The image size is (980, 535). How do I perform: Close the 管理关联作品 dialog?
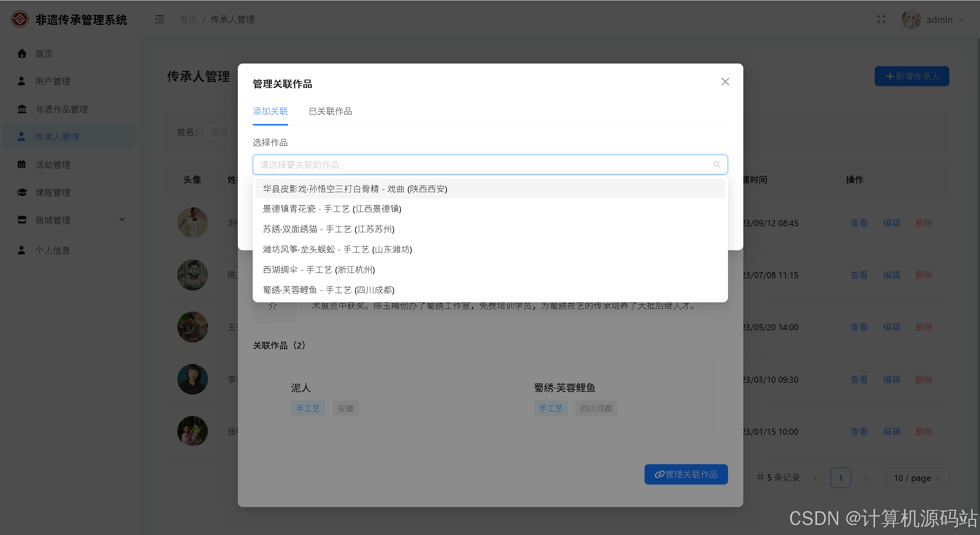[725, 82]
